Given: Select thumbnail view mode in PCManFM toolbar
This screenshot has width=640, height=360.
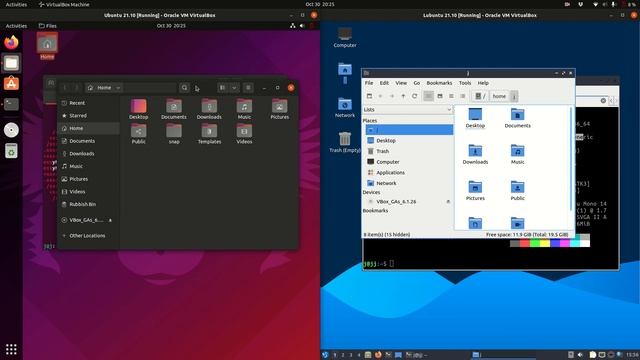Looking at the screenshot, I should 440,96.
